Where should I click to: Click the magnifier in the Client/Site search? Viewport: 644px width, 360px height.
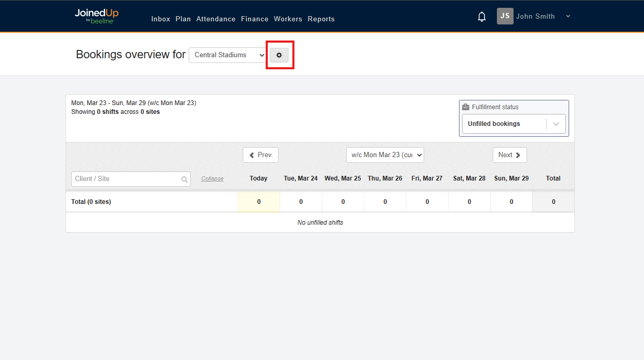click(185, 179)
